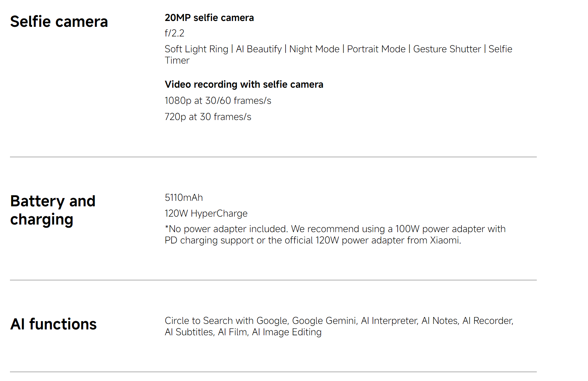
Task: Click the no power adapter included note
Action: coord(335,235)
